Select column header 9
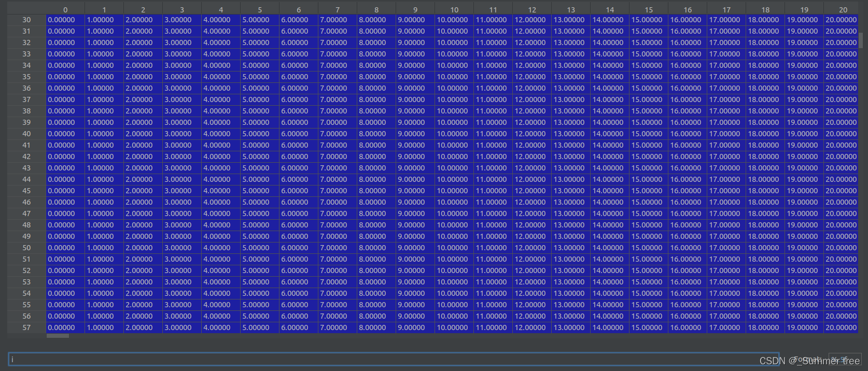 click(x=415, y=9)
